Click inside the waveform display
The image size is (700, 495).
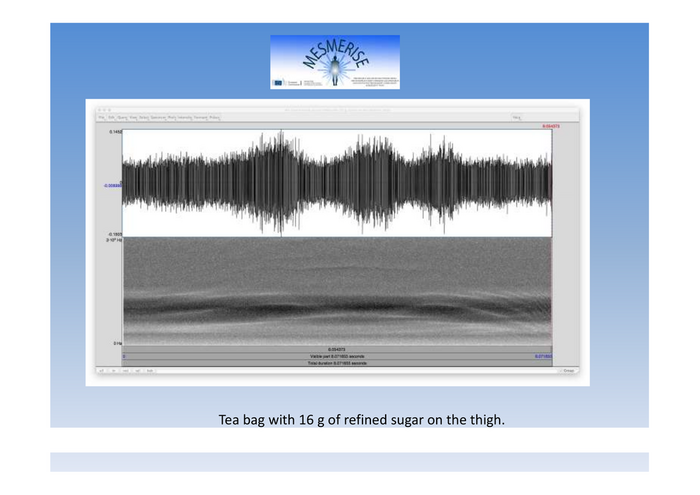pyautogui.click(x=336, y=183)
